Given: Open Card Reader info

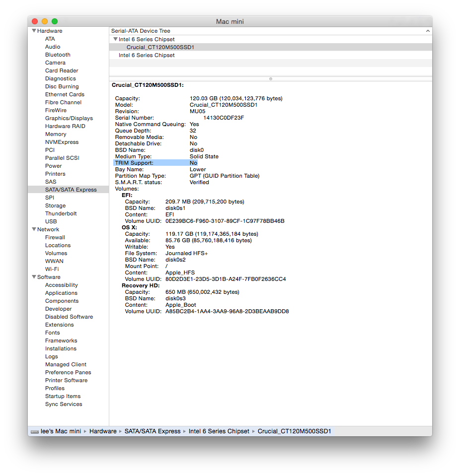Looking at the screenshot, I should coord(62,70).
